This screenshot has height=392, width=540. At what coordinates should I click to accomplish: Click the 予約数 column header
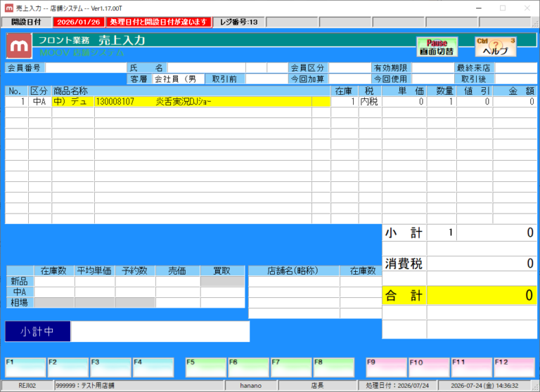tap(135, 270)
